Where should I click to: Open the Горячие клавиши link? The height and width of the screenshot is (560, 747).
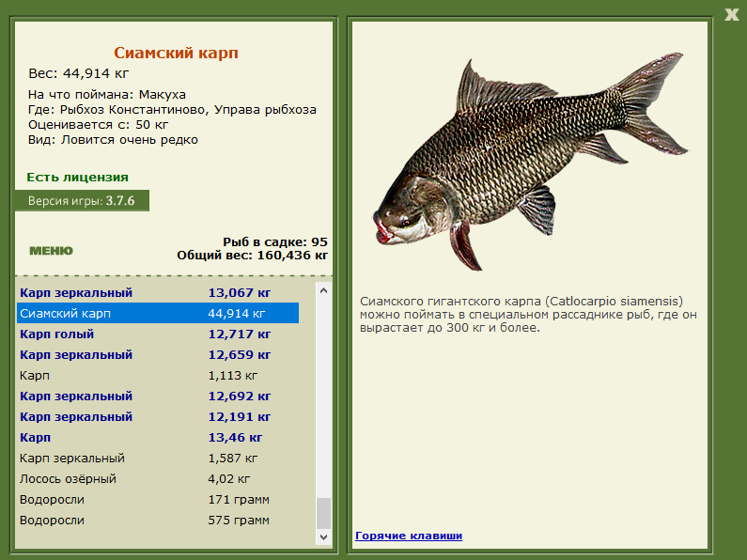pyautogui.click(x=409, y=536)
